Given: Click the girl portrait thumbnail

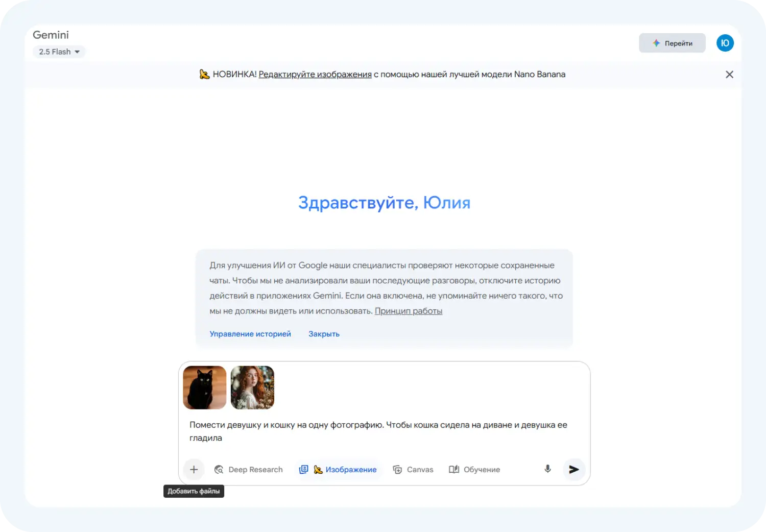Looking at the screenshot, I should pos(252,388).
